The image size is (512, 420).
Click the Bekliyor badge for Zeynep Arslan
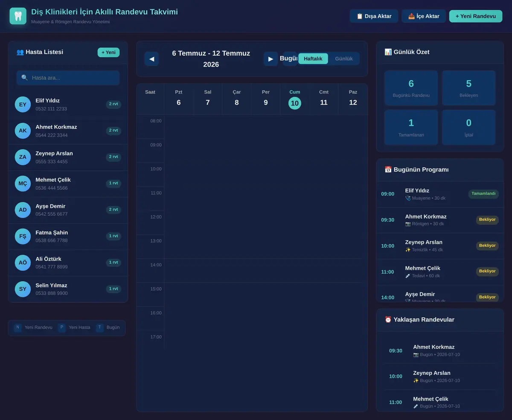487,246
